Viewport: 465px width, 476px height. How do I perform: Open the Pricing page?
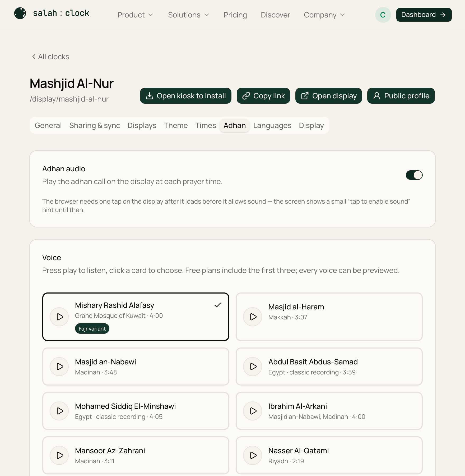[235, 15]
